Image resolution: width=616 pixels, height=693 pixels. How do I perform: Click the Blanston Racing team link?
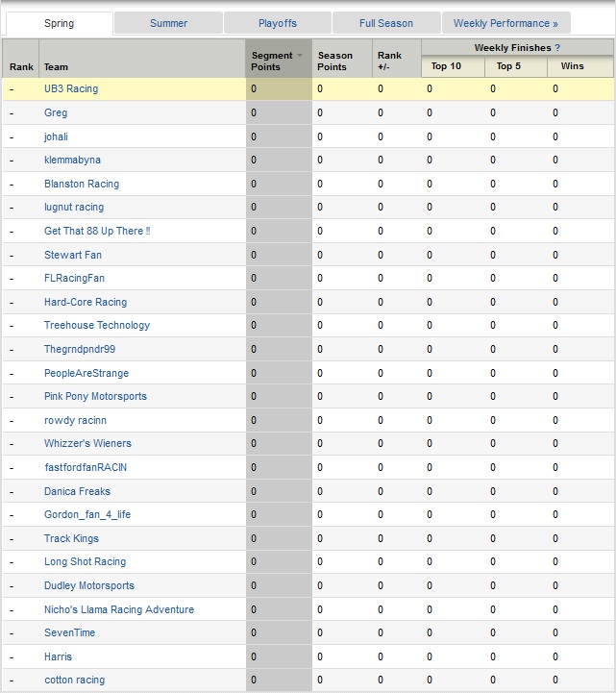(x=82, y=184)
